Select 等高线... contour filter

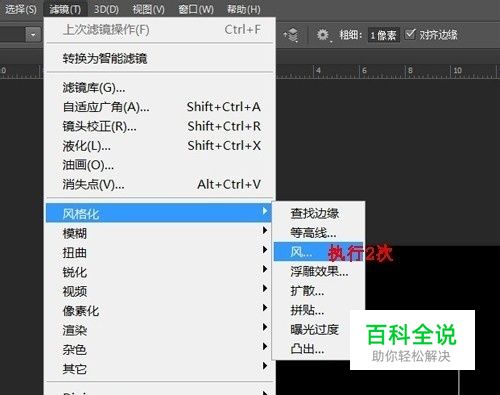click(x=318, y=232)
